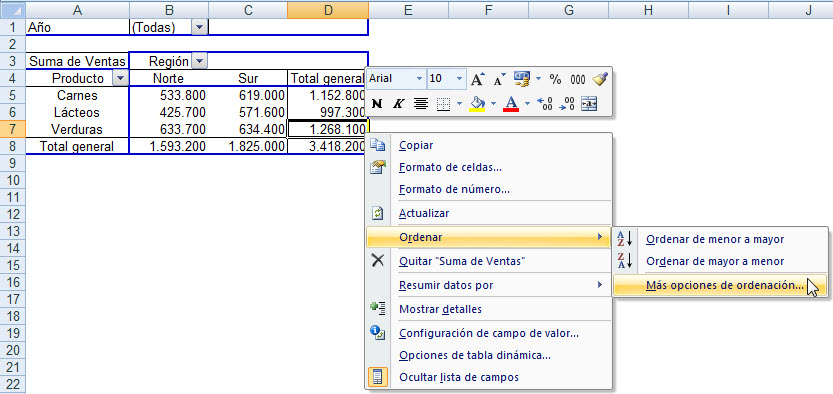Decrease decimal places icon

click(567, 104)
